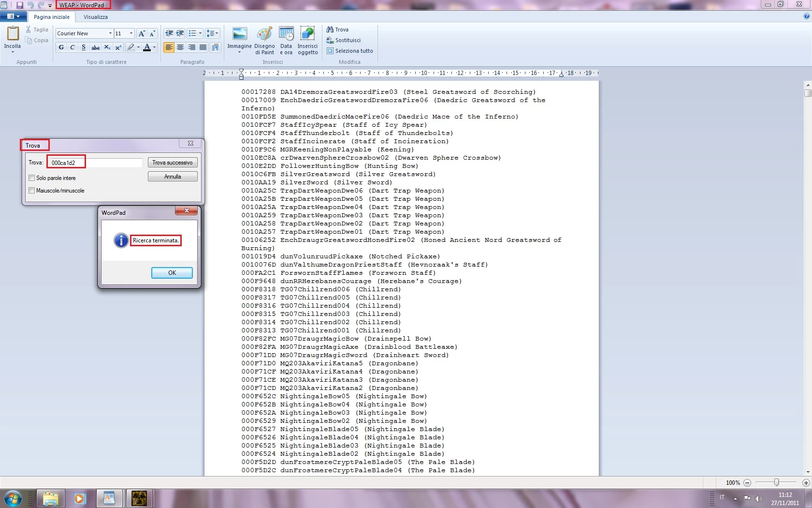Apply underline with the S button
Image resolution: width=812 pixels, height=508 pixels.
pyautogui.click(x=84, y=47)
